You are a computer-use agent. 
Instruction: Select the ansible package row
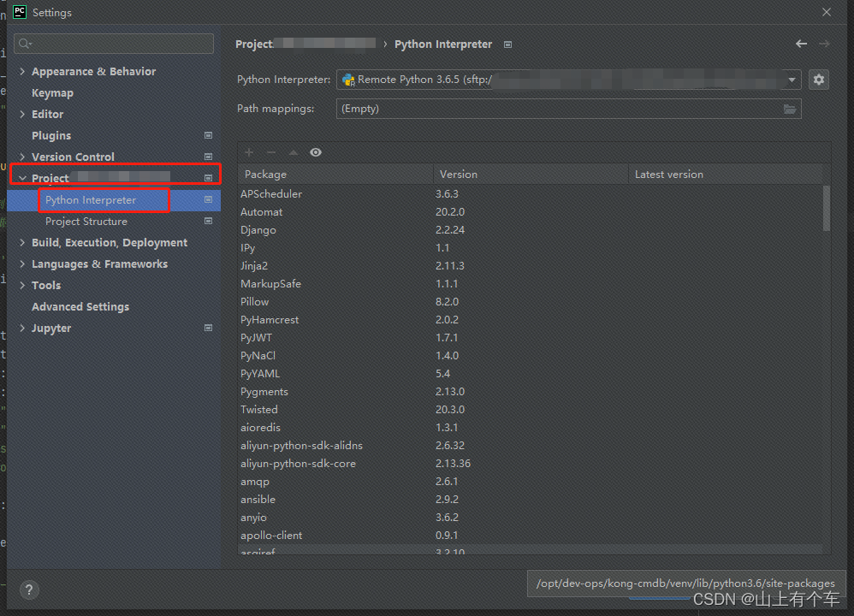pos(531,500)
